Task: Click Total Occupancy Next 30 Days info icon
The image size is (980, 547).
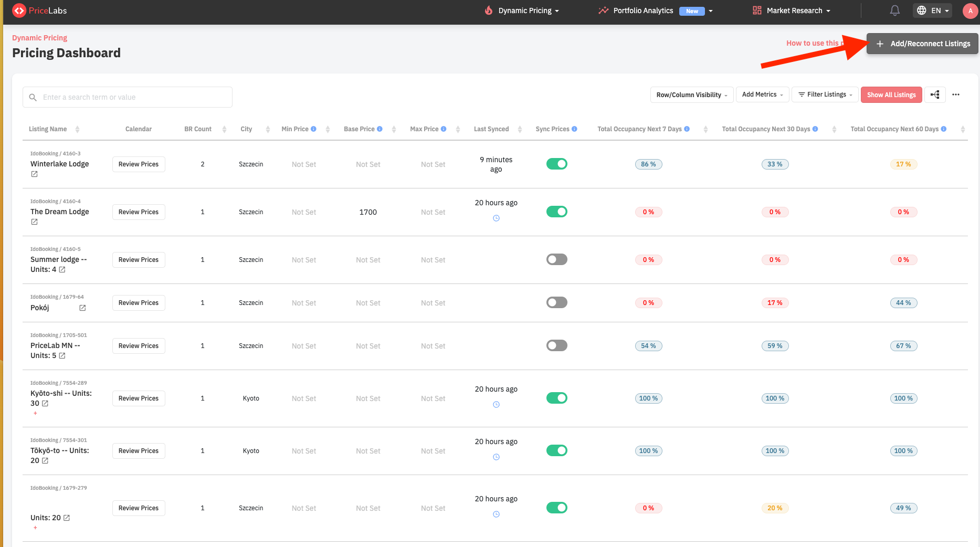Action: pos(815,129)
